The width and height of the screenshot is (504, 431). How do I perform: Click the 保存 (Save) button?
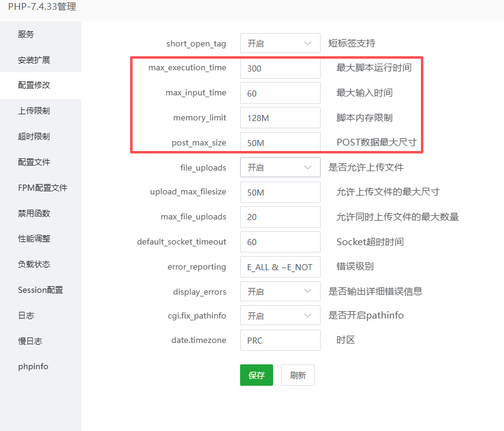(x=256, y=375)
